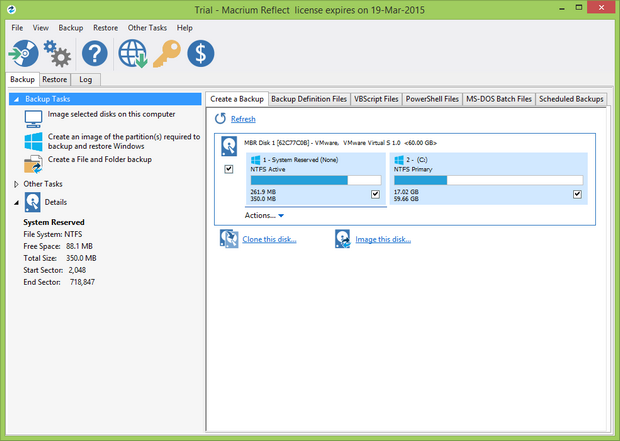Open the PowerShell Files tab
This screenshot has width=620, height=441.
432,99
